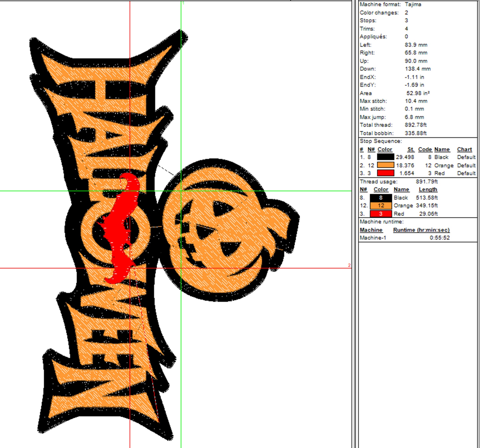The image size is (480, 448).
Task: Click the Chart column header
Action: (x=464, y=149)
